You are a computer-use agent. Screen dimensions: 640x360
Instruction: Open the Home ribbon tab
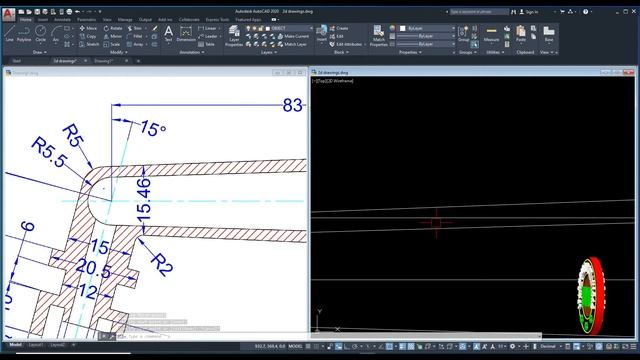pos(26,19)
